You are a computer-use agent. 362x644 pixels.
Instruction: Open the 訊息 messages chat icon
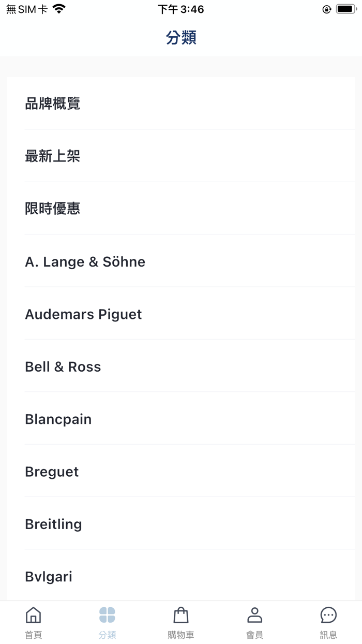click(328, 616)
